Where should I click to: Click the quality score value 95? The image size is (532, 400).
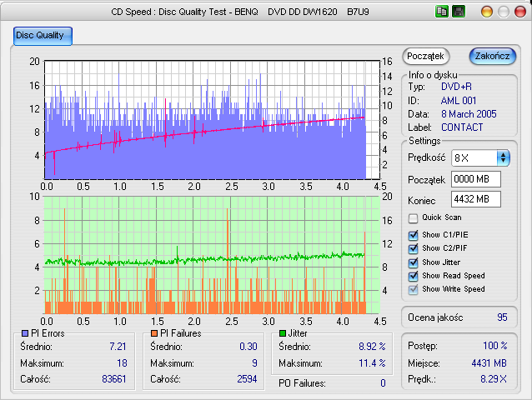tap(502, 317)
